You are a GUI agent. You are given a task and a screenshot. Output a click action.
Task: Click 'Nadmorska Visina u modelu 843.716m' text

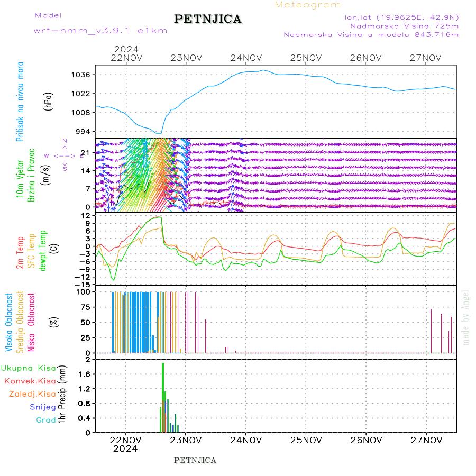[371, 34]
